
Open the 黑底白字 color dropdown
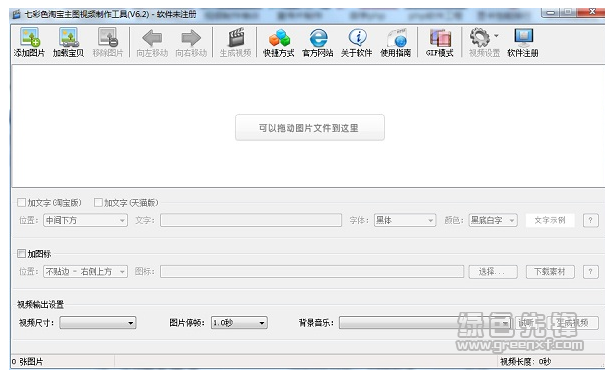point(493,220)
